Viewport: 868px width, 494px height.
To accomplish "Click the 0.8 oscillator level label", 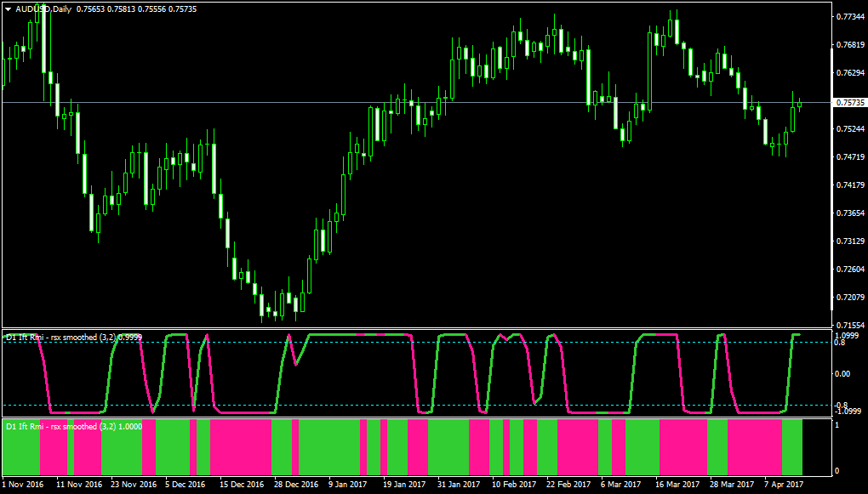I will [841, 343].
